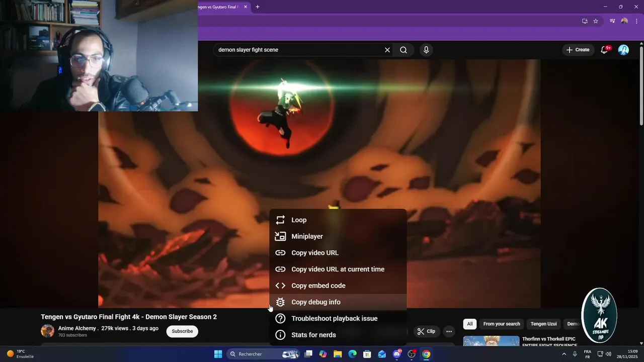Select the Tengen Uzui chip
The height and width of the screenshot is (362, 644).
543,324
